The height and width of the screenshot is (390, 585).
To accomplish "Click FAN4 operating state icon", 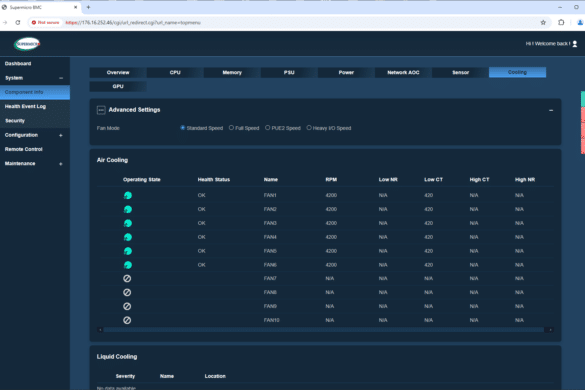I will pos(128,237).
